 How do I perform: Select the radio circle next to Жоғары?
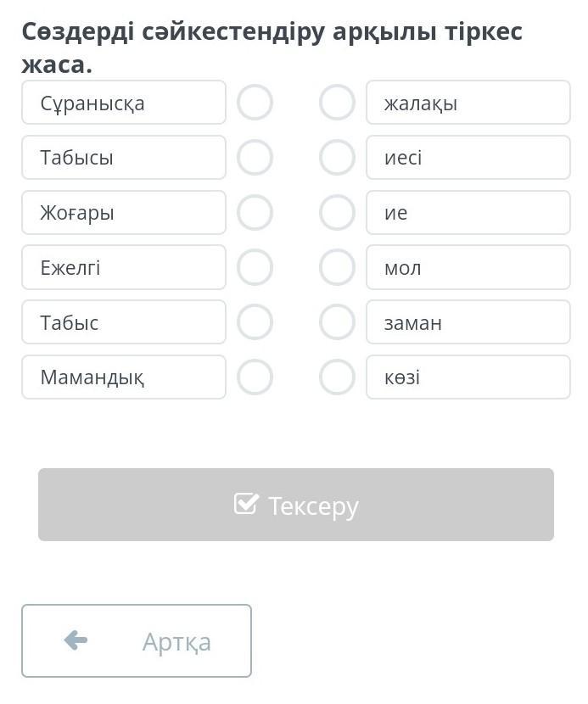[x=255, y=213]
